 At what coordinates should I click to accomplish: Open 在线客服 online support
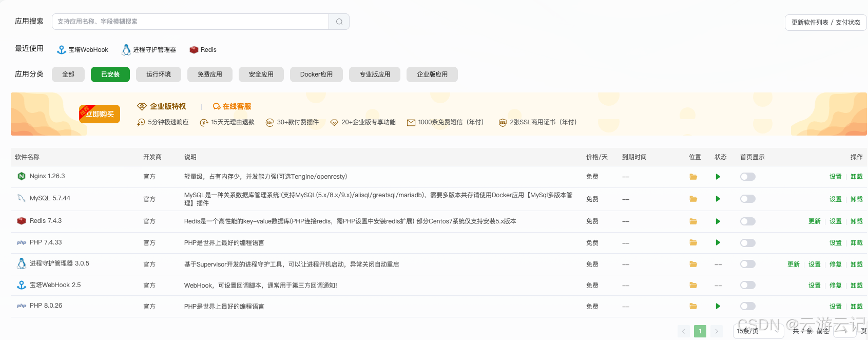click(x=232, y=106)
